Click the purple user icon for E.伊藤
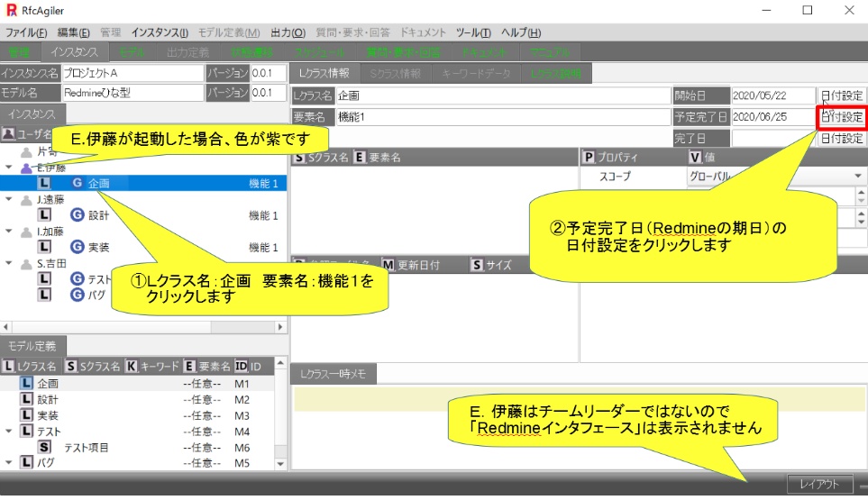 pos(25,168)
